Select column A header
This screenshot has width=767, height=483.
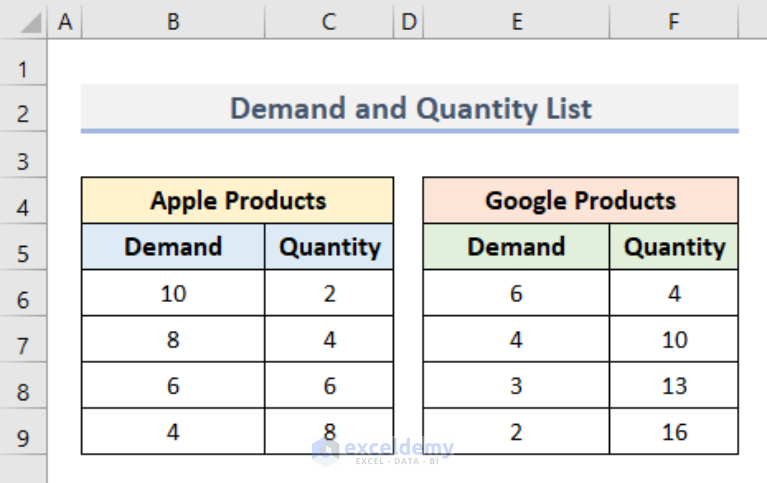pyautogui.click(x=65, y=22)
